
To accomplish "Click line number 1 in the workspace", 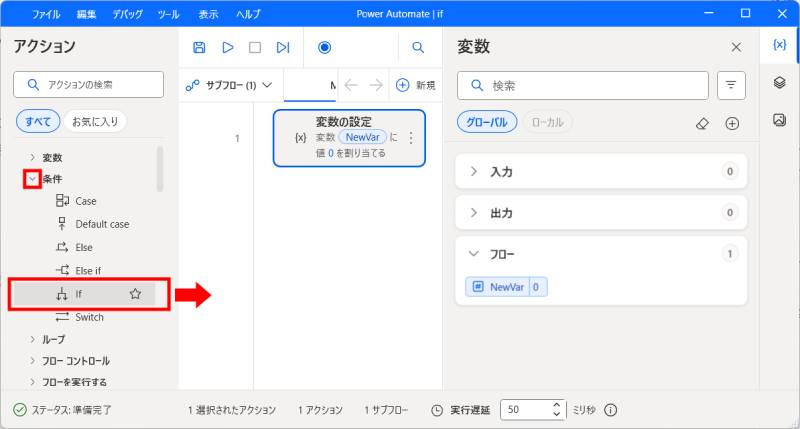I will [237, 138].
